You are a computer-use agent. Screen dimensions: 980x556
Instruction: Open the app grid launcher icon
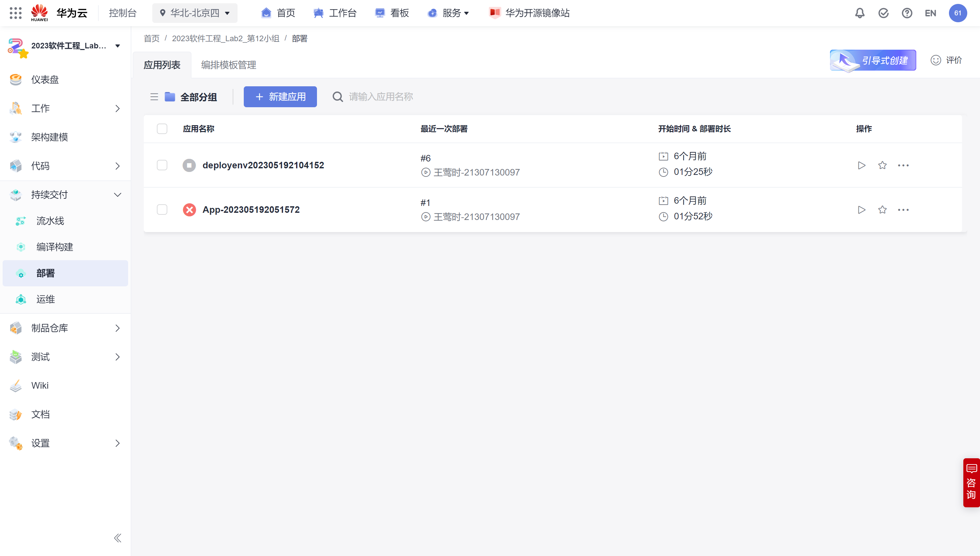(16, 13)
